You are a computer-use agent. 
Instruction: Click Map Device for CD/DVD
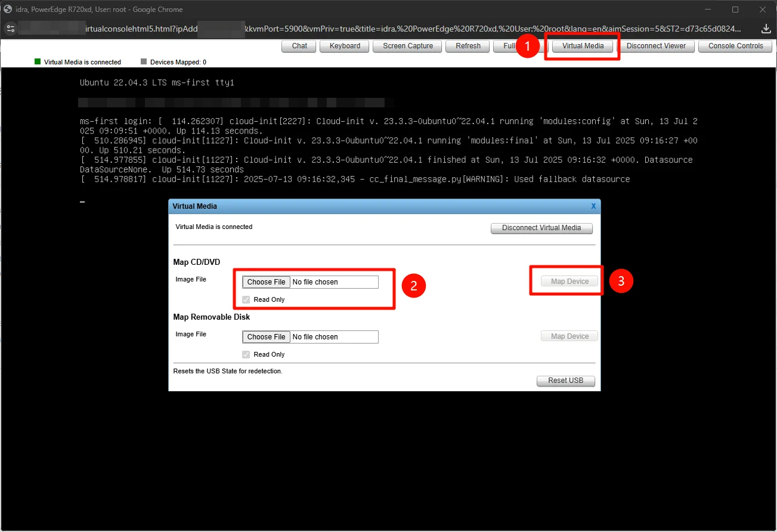(x=569, y=282)
